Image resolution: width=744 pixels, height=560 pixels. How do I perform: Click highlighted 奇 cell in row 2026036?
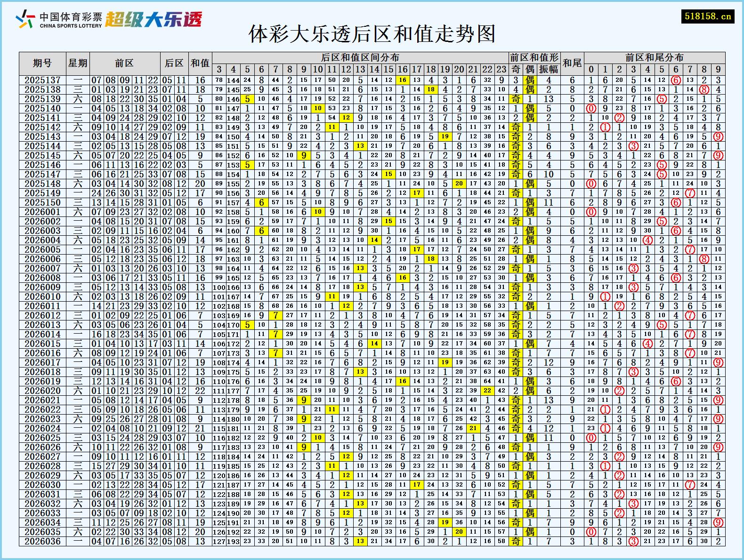516,541
